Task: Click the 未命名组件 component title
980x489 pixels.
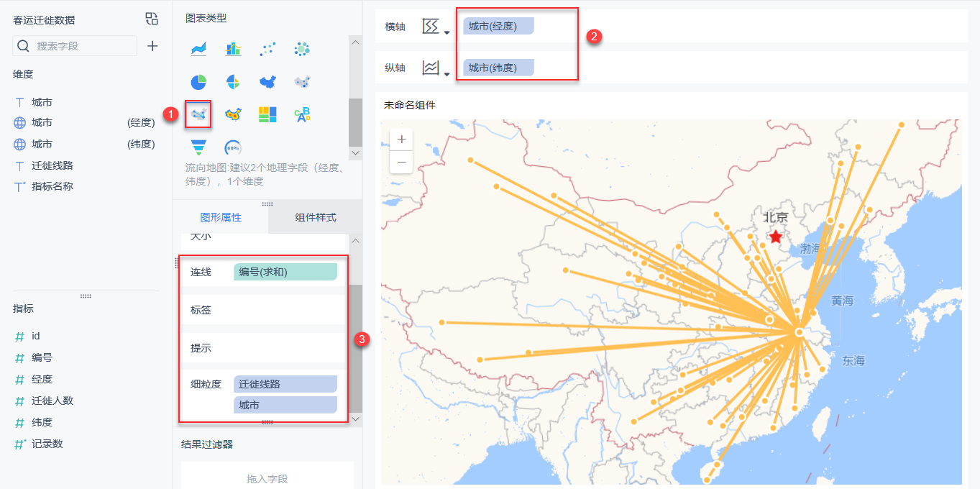Action: tap(410, 105)
